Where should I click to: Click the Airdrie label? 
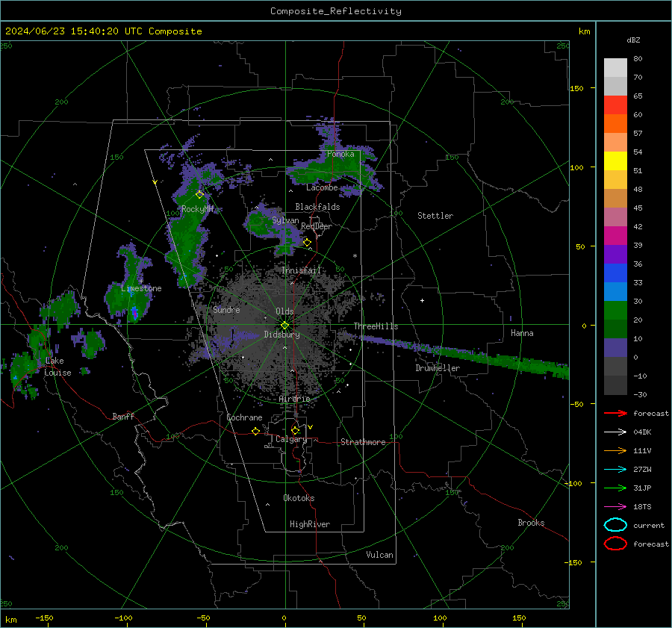point(294,399)
